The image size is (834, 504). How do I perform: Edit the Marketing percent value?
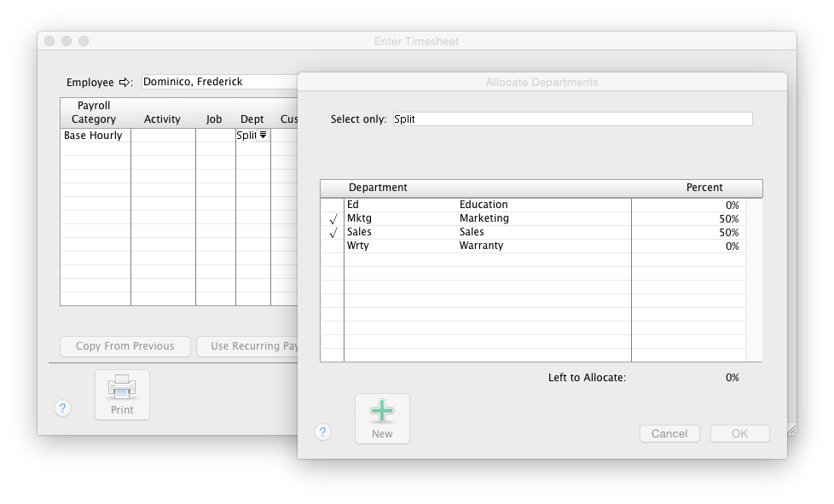pyautogui.click(x=686, y=219)
